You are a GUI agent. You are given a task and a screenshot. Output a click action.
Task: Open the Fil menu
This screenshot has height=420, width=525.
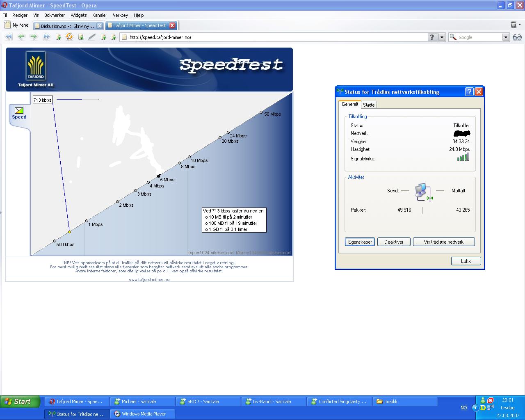[x=5, y=15]
